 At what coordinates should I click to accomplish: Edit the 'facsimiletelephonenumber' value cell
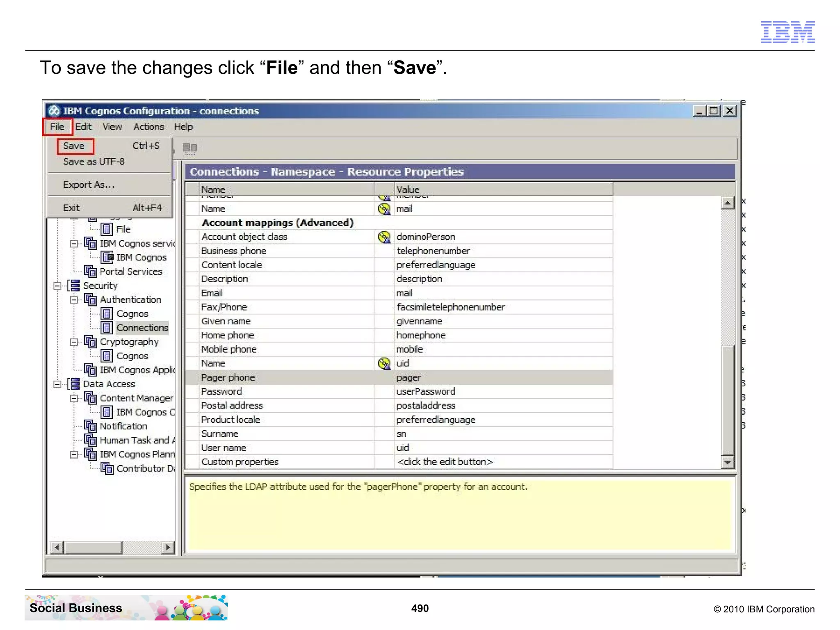pyautogui.click(x=503, y=307)
